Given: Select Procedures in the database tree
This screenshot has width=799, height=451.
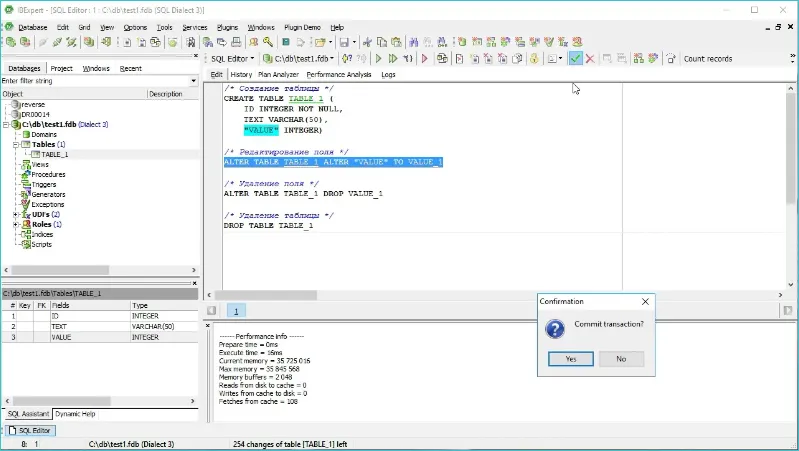Looking at the screenshot, I should click(x=48, y=174).
